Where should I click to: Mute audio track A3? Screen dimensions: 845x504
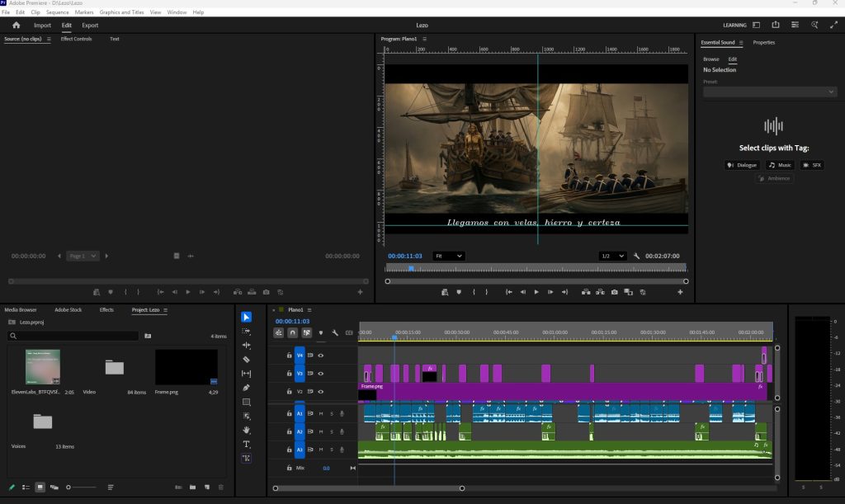321,450
